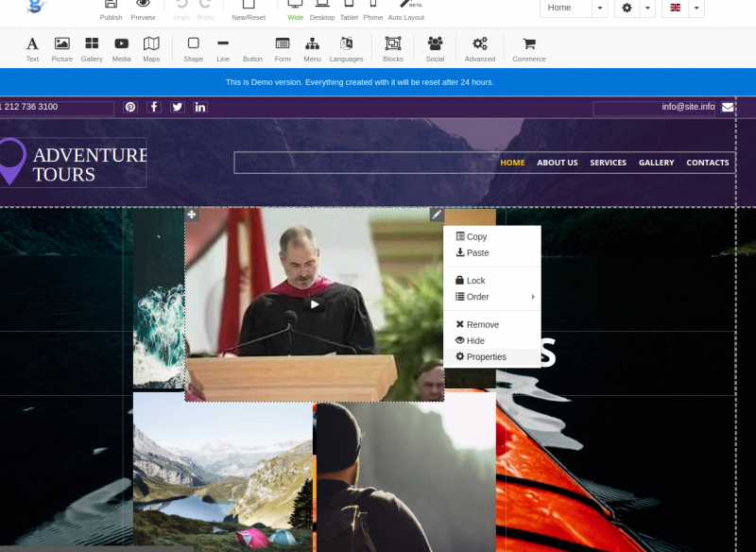Image resolution: width=756 pixels, height=552 pixels.
Task: Click the SERVICES navigation link
Action: [608, 163]
